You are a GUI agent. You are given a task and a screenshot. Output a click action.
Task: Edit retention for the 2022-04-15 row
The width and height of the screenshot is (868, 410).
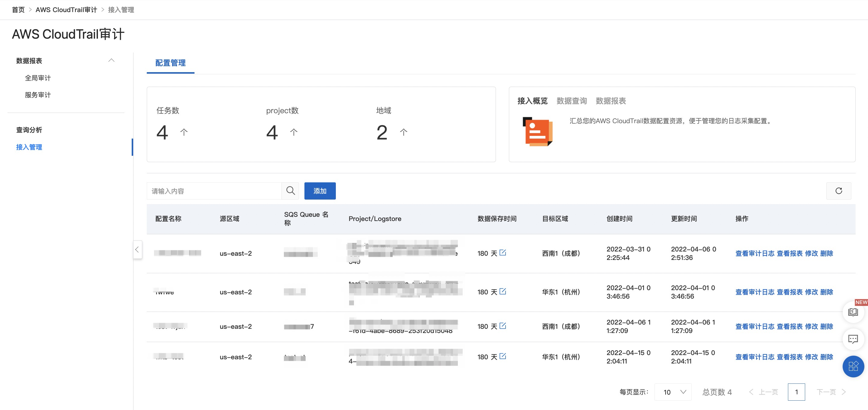click(x=503, y=356)
